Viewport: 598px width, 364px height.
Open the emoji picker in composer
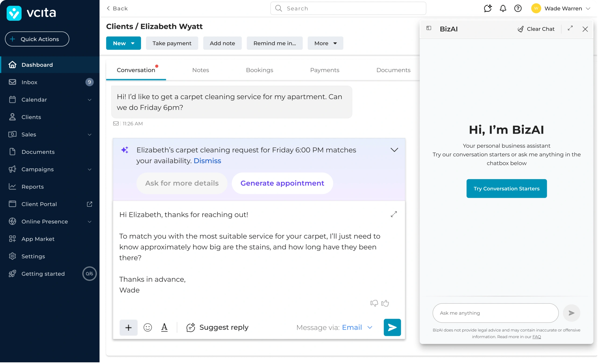148,327
